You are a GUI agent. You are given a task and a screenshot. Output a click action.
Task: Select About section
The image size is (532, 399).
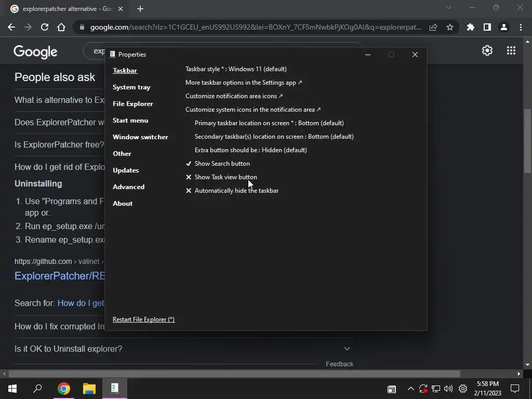(123, 204)
